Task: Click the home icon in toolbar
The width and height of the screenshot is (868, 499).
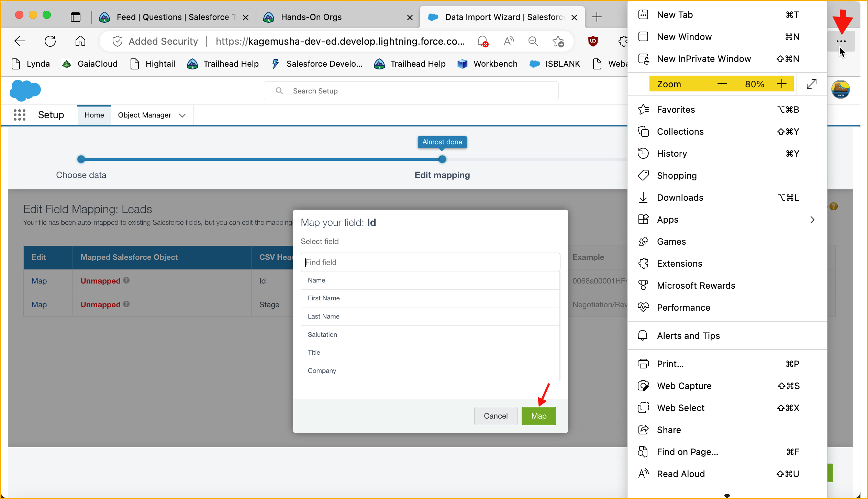Action: [80, 41]
